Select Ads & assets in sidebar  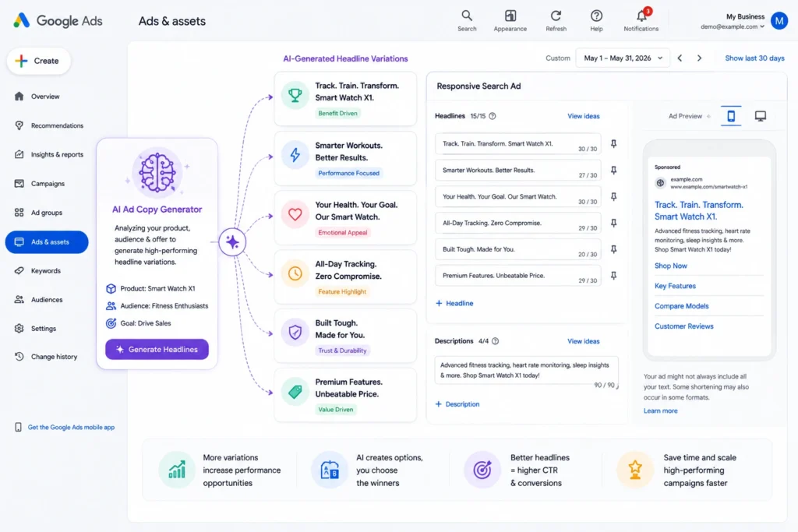(x=47, y=242)
